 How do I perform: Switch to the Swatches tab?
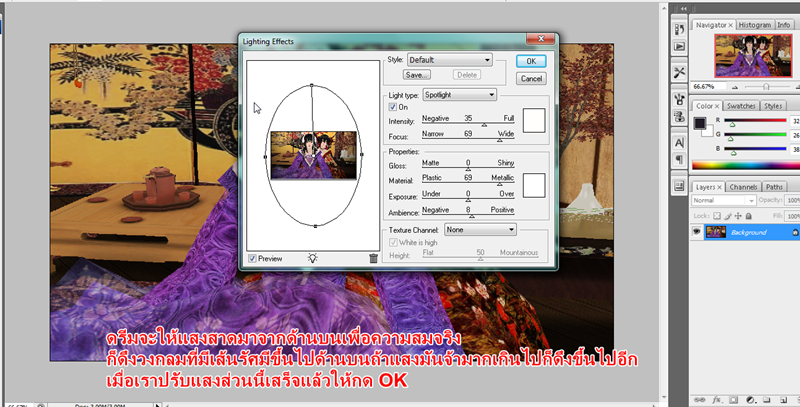[740, 106]
